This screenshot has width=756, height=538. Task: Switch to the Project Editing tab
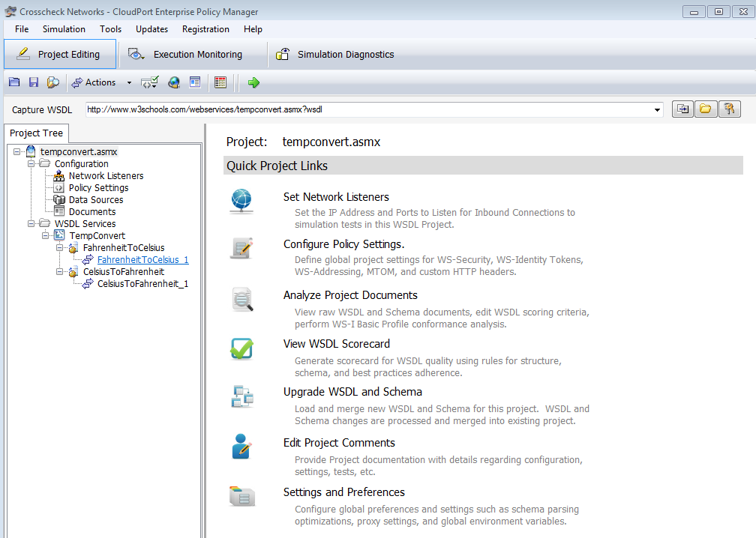tap(60, 54)
